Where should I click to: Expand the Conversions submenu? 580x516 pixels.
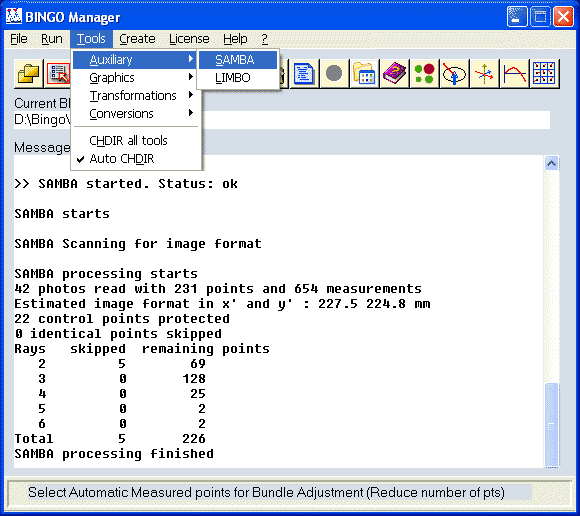tap(136, 114)
